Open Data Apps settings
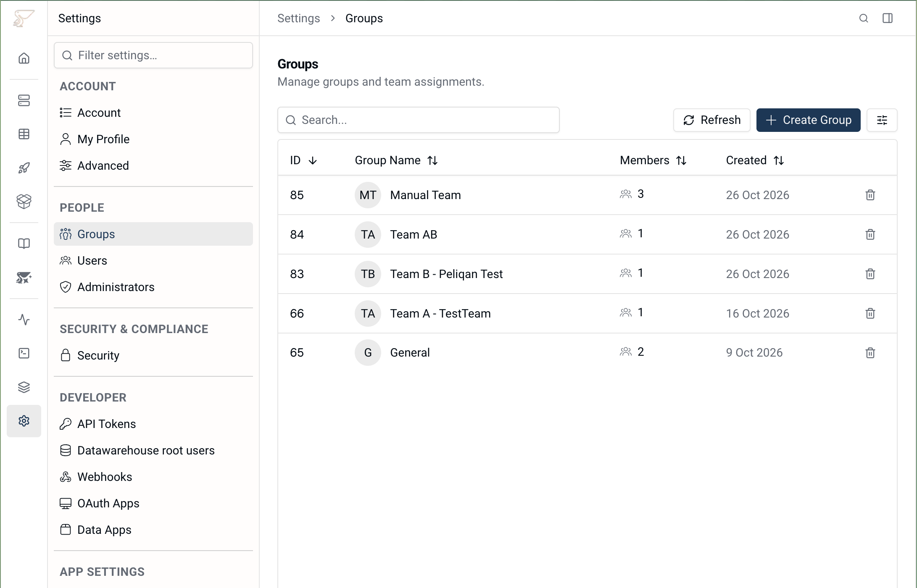Screen dimensions: 917x588 pyautogui.click(x=153, y=530)
